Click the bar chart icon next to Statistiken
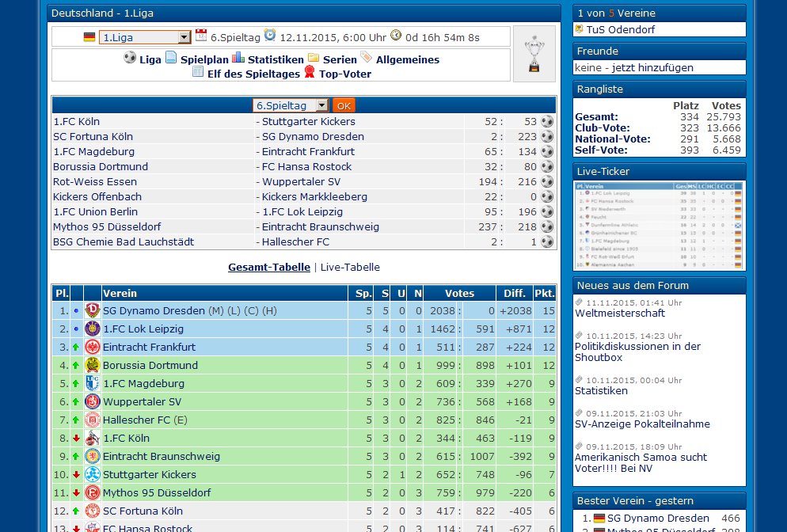787x532 pixels. tap(238, 57)
